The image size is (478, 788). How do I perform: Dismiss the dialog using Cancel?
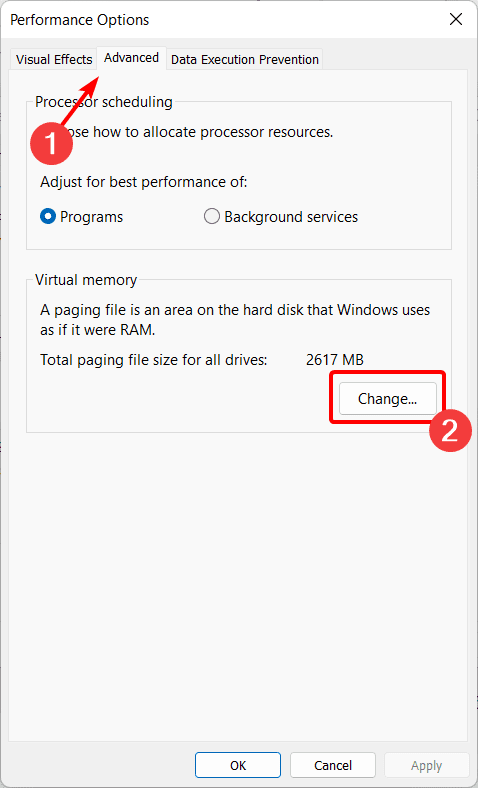[x=333, y=765]
